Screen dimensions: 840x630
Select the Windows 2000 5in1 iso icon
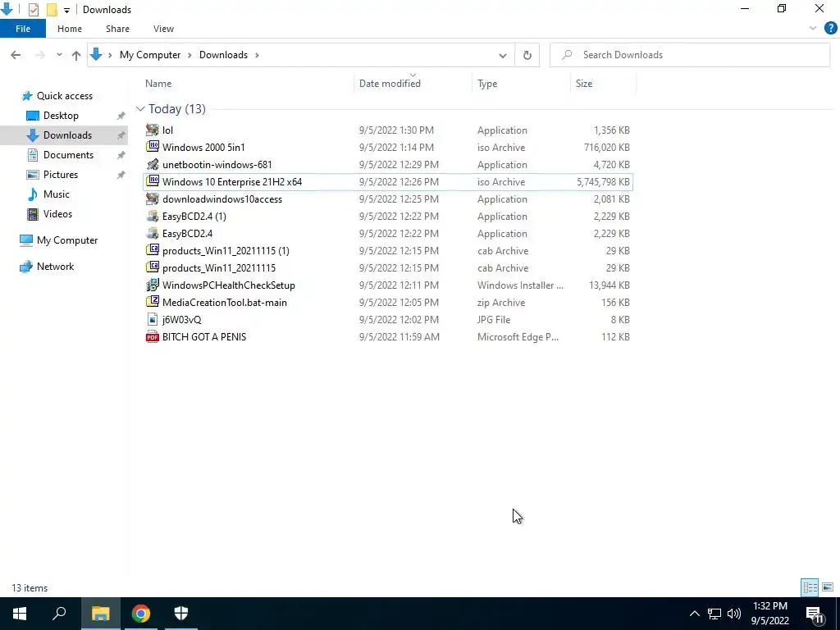[153, 147]
